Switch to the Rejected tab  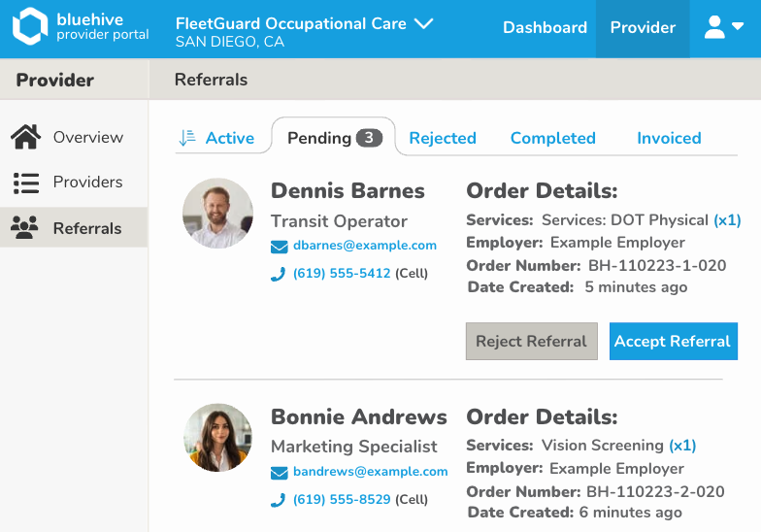[x=443, y=138]
